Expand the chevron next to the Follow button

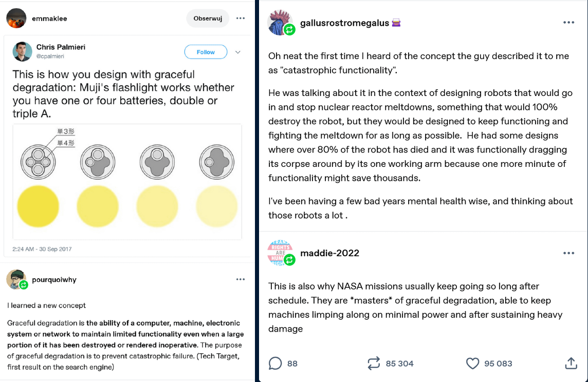coord(237,52)
